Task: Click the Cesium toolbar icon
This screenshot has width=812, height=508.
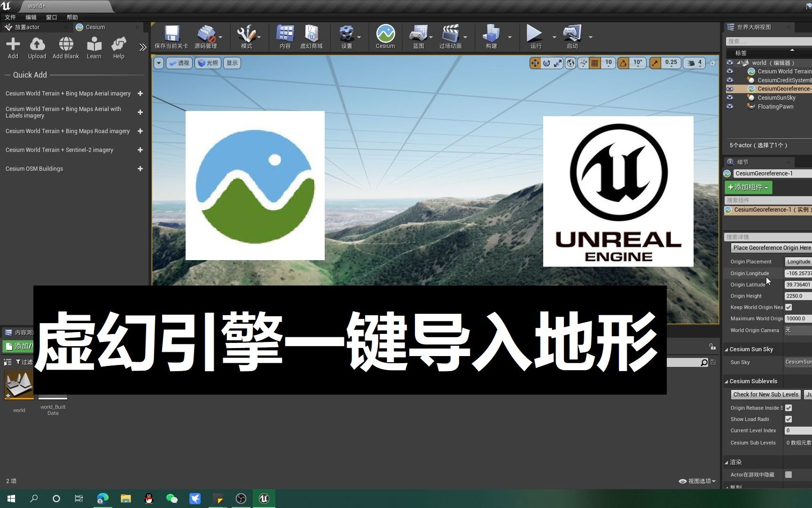Action: (385, 34)
